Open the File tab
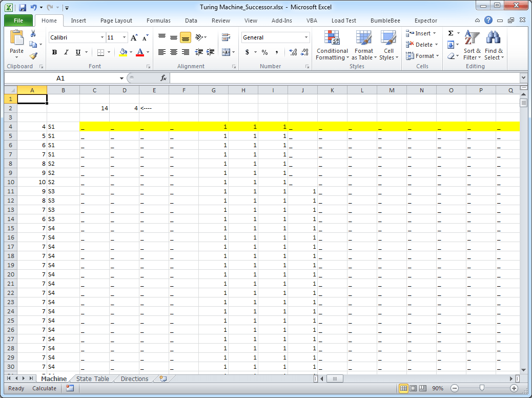Image resolution: width=532 pixels, height=398 pixels. tap(18, 21)
